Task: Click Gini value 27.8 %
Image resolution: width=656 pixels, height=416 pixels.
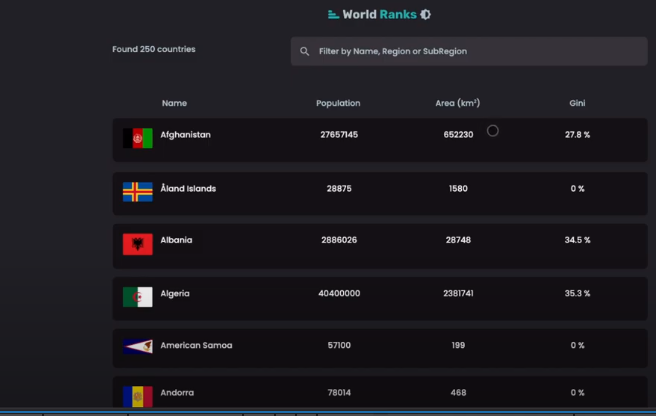Action: coord(577,135)
